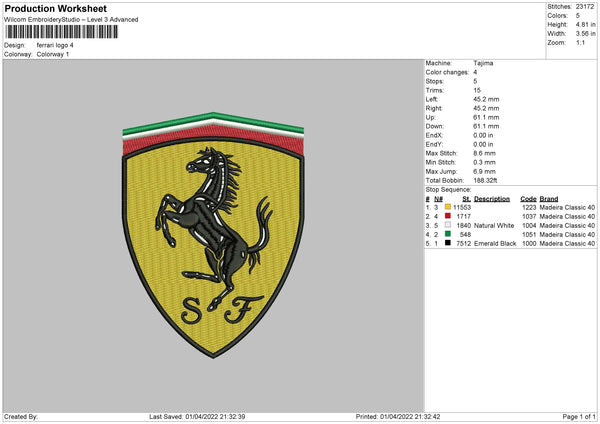The width and height of the screenshot is (600, 424).
Task: Click the 'St.' column header
Action: [x=466, y=199]
